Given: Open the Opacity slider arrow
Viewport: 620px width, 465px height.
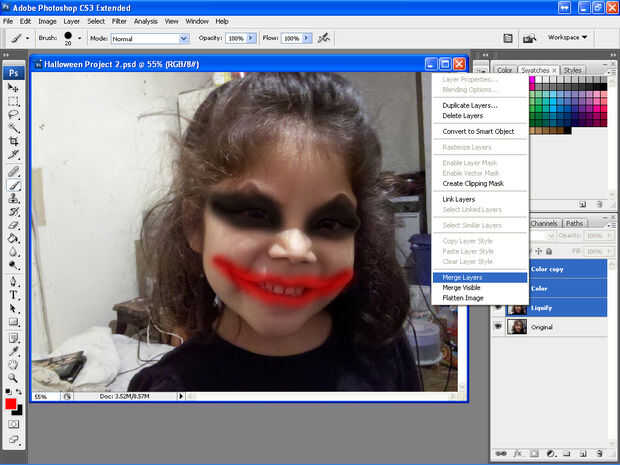Looking at the screenshot, I should pyautogui.click(x=251, y=38).
